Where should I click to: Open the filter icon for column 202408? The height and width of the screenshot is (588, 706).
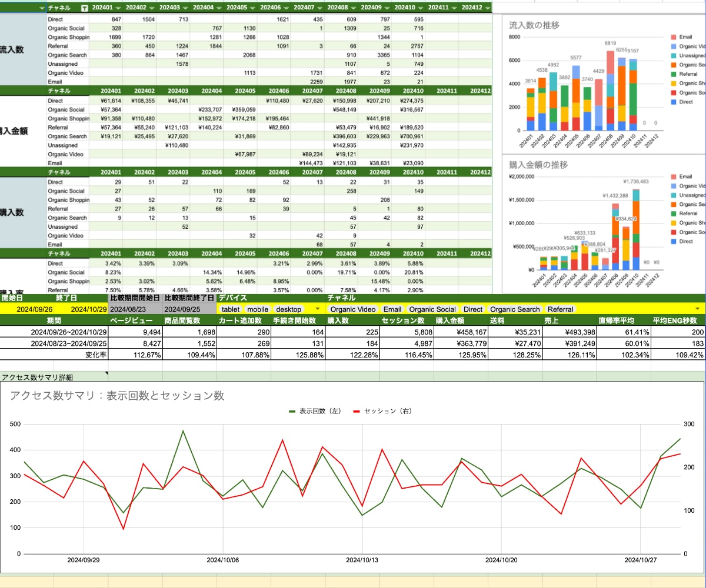(x=354, y=8)
